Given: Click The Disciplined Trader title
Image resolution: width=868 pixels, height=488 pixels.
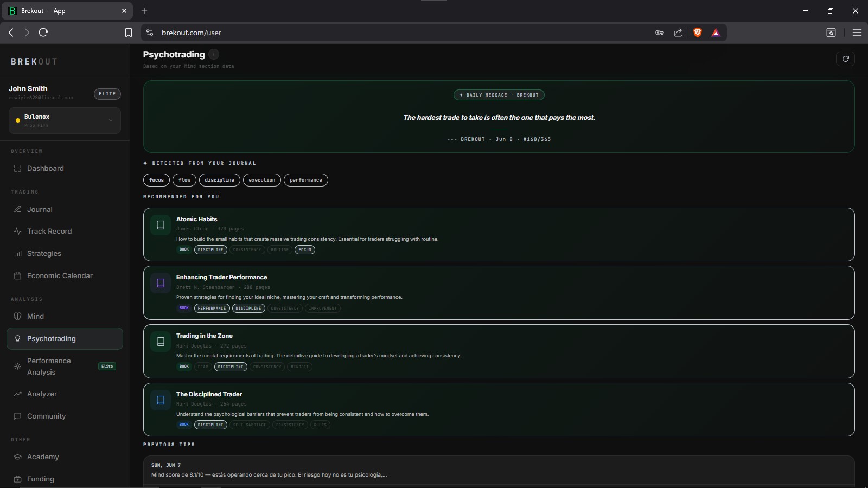Looking at the screenshot, I should pos(209,394).
